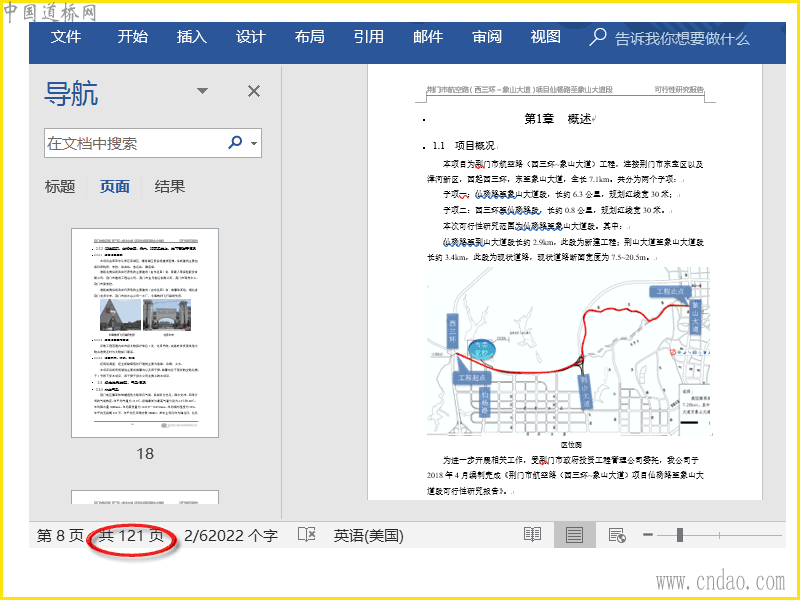Open the 插入 ribbon tab

click(x=191, y=37)
